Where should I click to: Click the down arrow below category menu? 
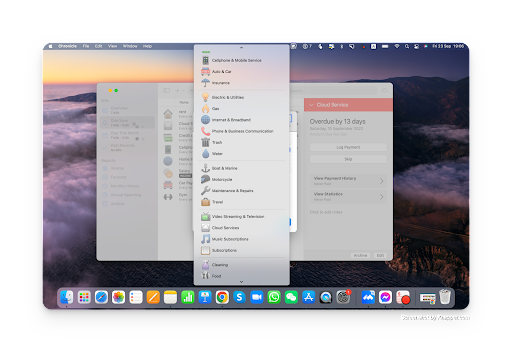point(242,282)
